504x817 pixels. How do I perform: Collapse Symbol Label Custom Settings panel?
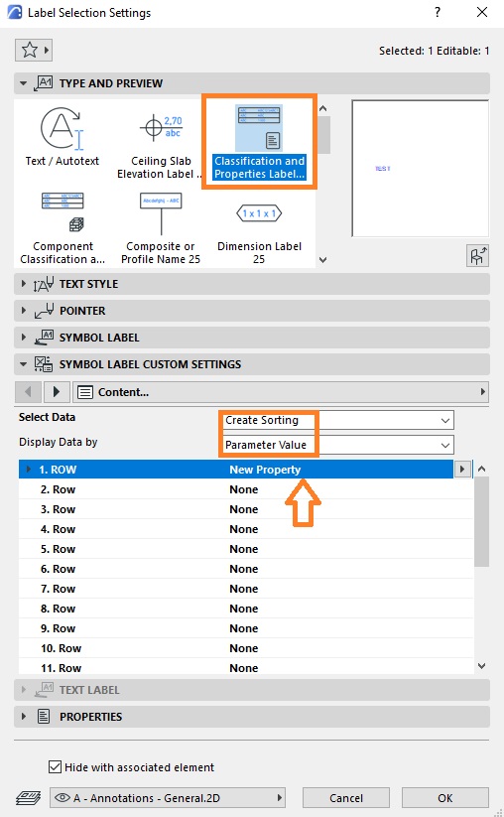coord(23,364)
